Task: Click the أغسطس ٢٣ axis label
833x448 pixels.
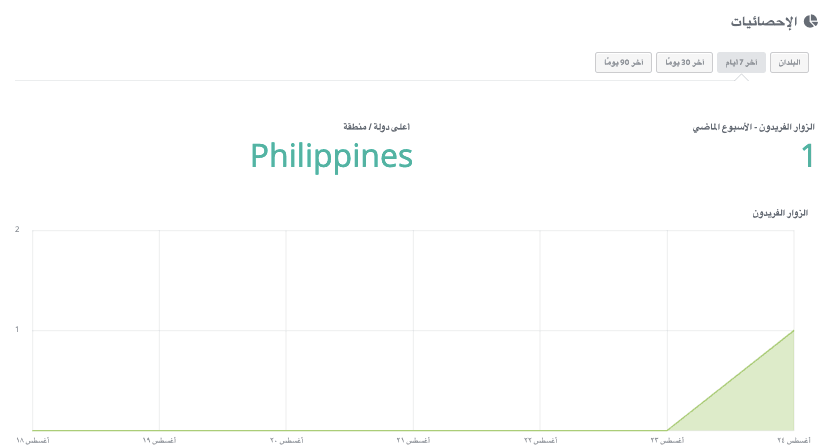Action: point(667,441)
